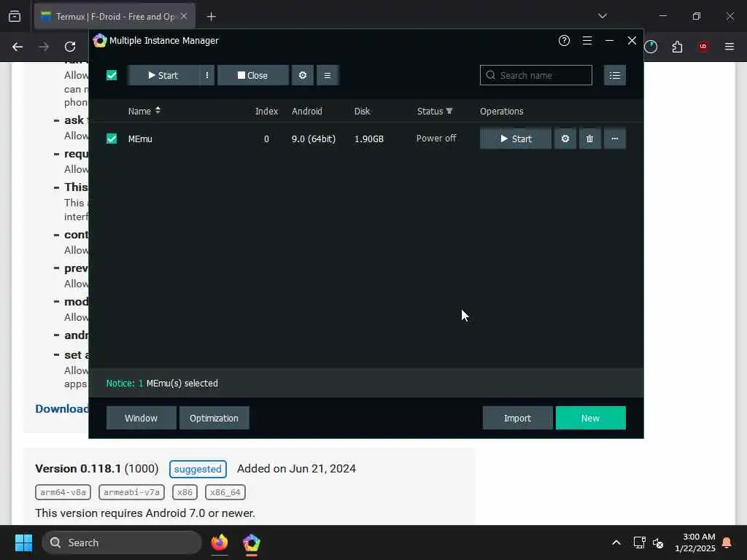This screenshot has width=747, height=560.
Task: Reload the Firefox page
Action: coord(70,47)
